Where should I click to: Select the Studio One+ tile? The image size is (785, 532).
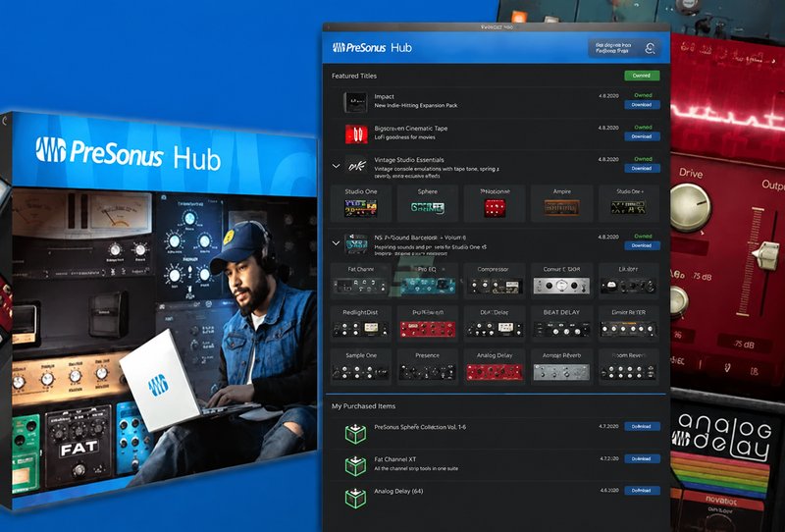(x=629, y=203)
